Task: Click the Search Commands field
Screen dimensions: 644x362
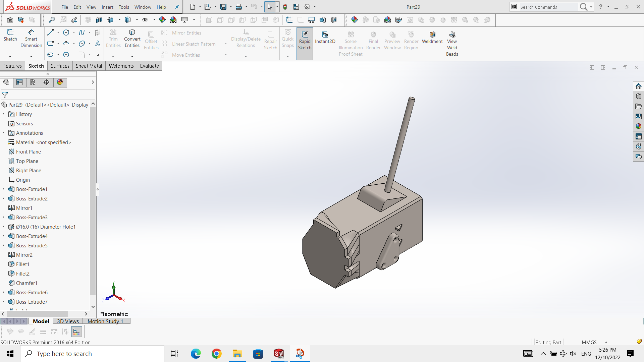Action: coord(548,7)
